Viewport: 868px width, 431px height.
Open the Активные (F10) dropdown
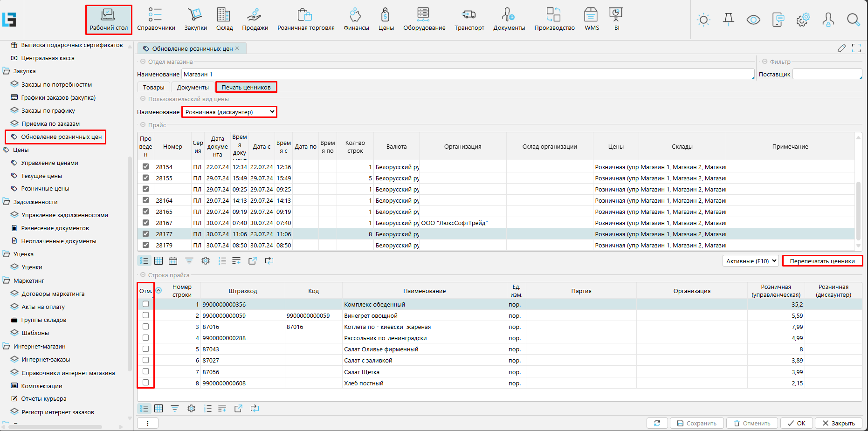[x=751, y=261]
